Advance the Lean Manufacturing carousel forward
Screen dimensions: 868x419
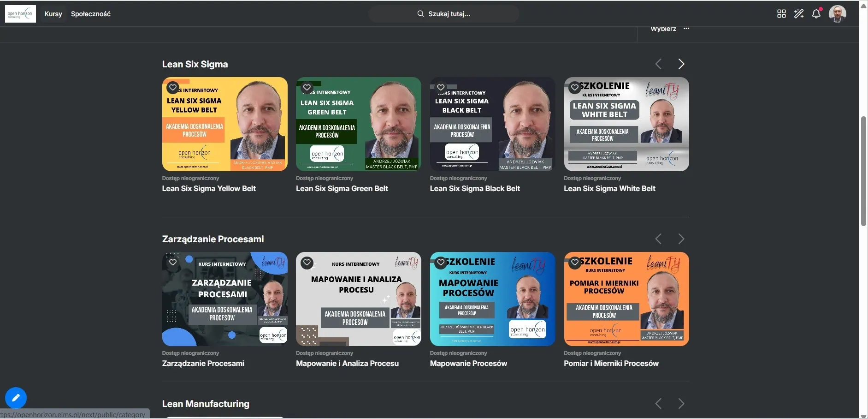click(681, 404)
